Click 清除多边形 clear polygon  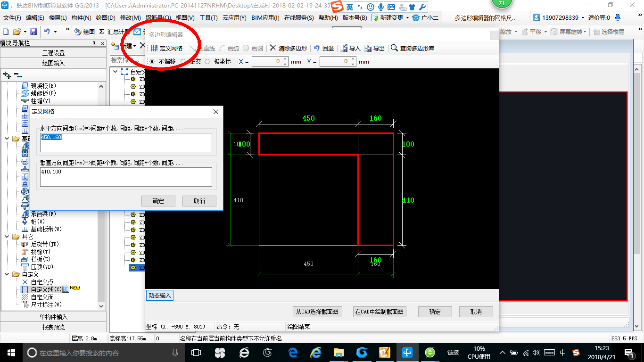click(288, 48)
